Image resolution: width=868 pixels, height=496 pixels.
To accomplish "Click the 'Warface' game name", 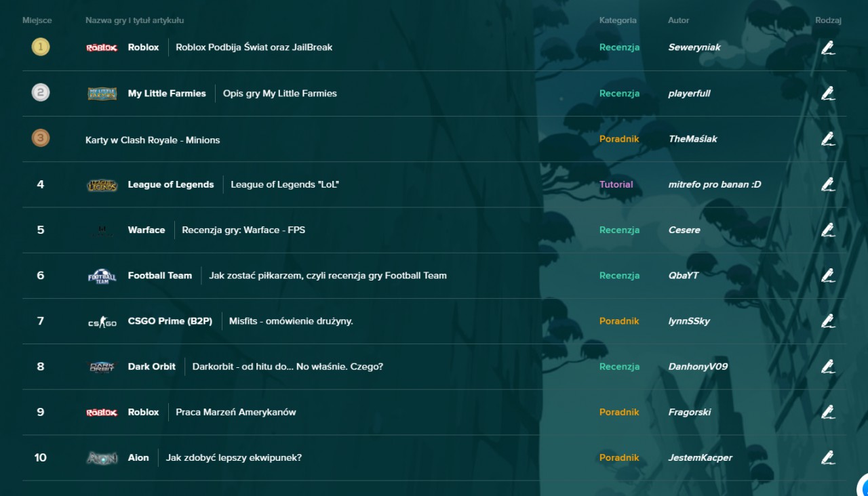I will (146, 230).
